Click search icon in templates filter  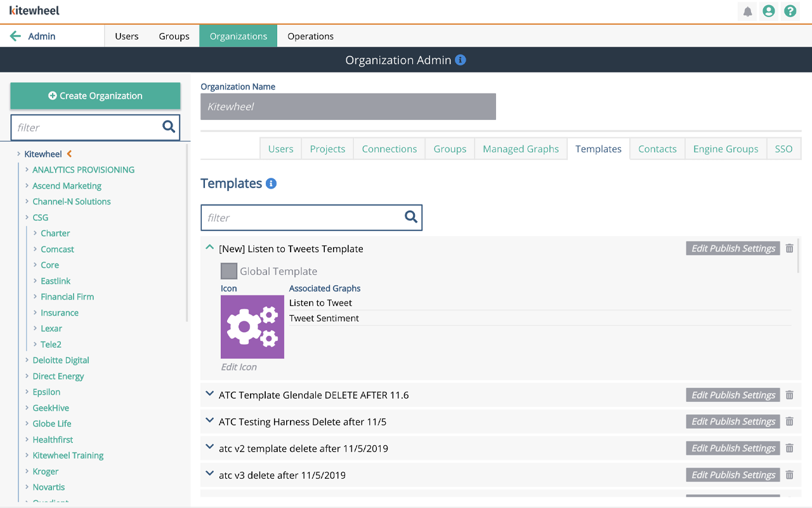pyautogui.click(x=411, y=217)
